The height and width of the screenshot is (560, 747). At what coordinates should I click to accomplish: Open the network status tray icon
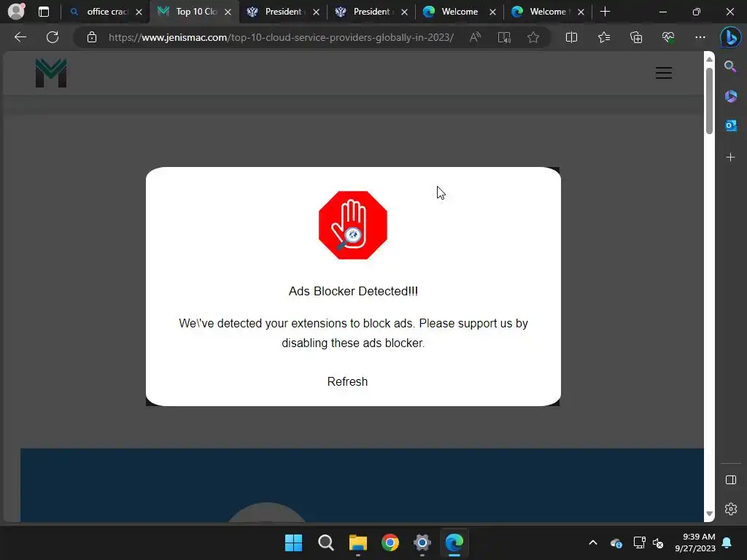click(639, 542)
